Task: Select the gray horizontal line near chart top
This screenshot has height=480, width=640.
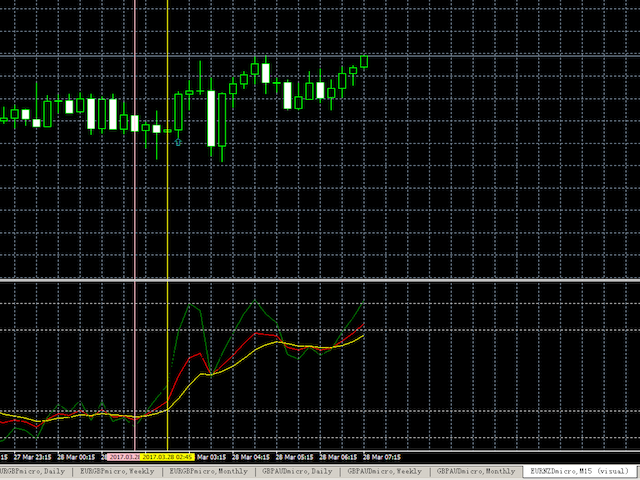Action: click(320, 56)
